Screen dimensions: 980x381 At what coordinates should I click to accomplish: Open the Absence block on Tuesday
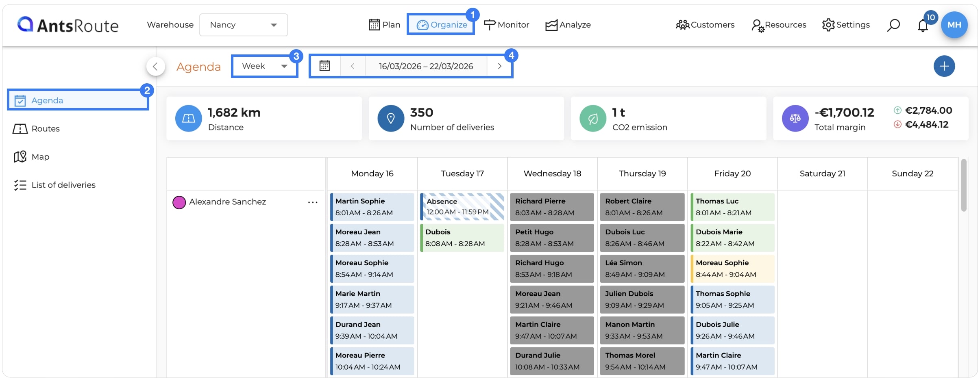point(462,207)
